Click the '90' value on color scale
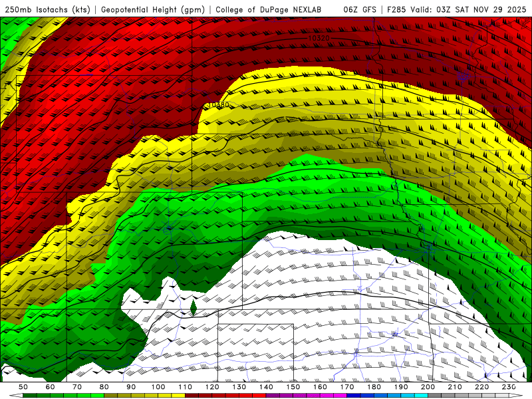This screenshot has height=399, width=532. click(131, 387)
